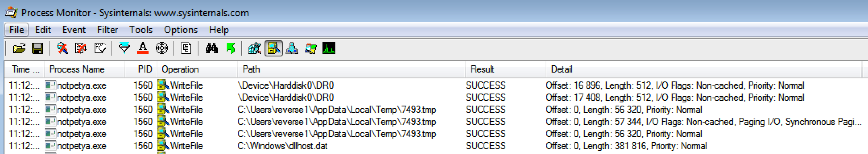The height and width of the screenshot is (154, 868).
Task: Click the WriteFile icon in dllhost.dat row
Action: pyautogui.click(x=163, y=146)
